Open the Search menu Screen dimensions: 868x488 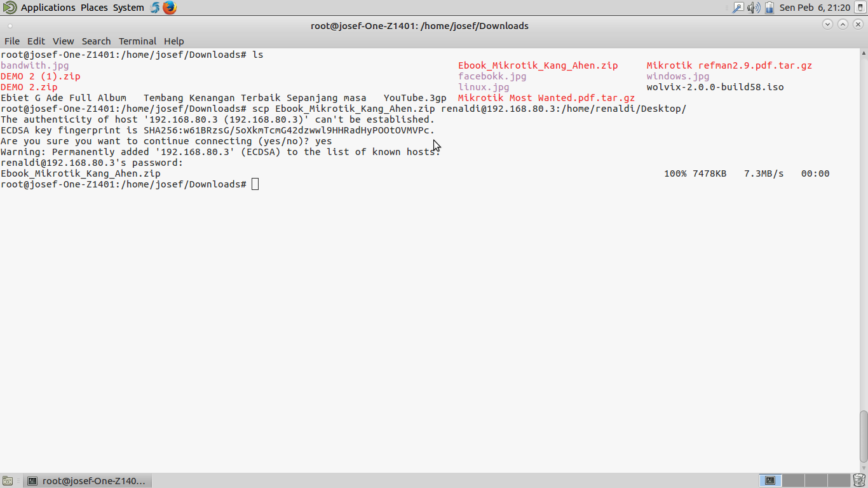[96, 41]
